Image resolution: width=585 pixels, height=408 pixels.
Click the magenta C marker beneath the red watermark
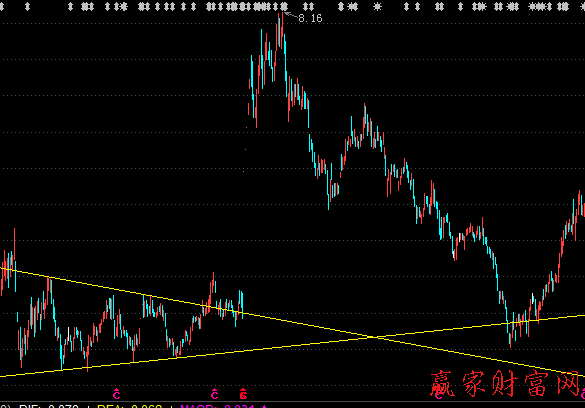pyautogui.click(x=439, y=394)
